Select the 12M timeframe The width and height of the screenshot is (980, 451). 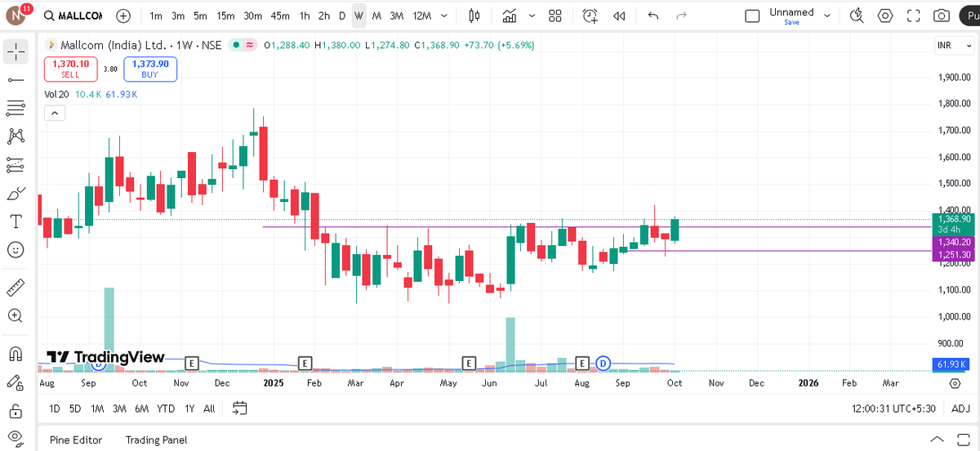pos(422,16)
